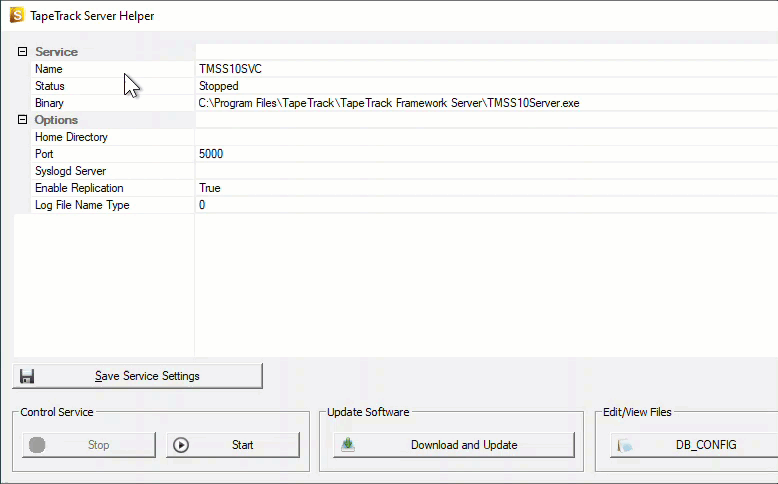Image resolution: width=778 pixels, height=484 pixels.
Task: Collapse the Options section
Action: [x=22, y=120]
